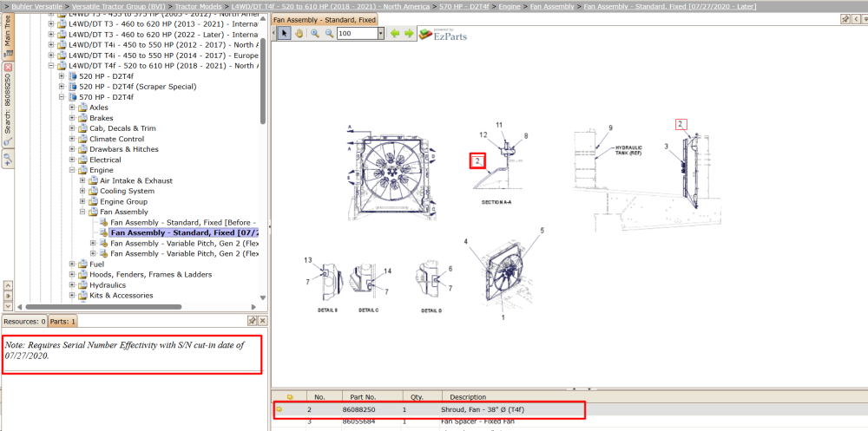Click the note icon in row 2
The image size is (868, 431).
click(279, 409)
